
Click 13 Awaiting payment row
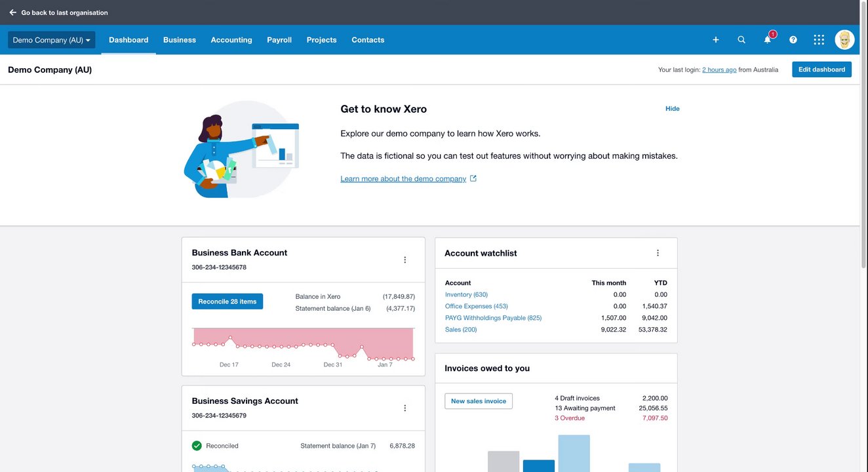pos(611,408)
